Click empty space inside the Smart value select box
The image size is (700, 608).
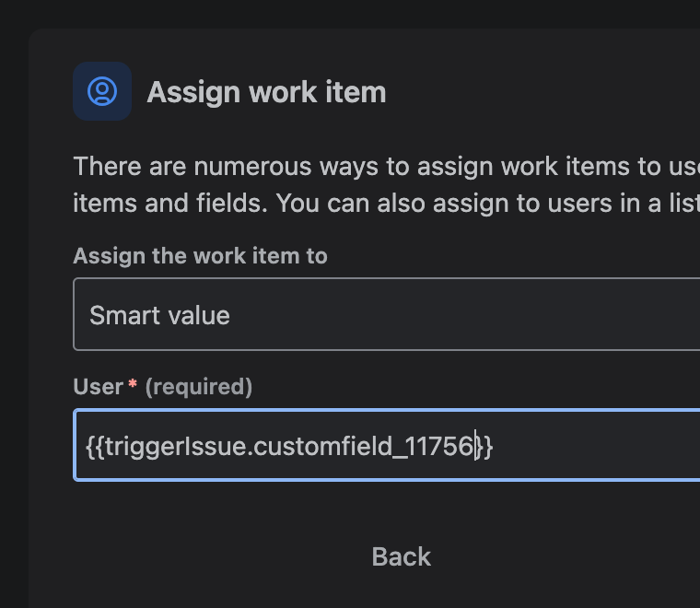point(464,314)
